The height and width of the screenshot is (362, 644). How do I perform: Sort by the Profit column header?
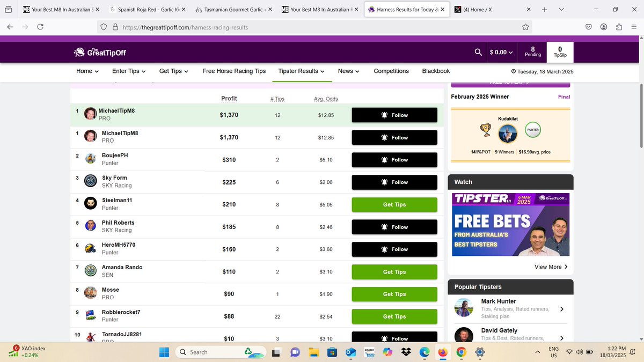click(x=229, y=99)
